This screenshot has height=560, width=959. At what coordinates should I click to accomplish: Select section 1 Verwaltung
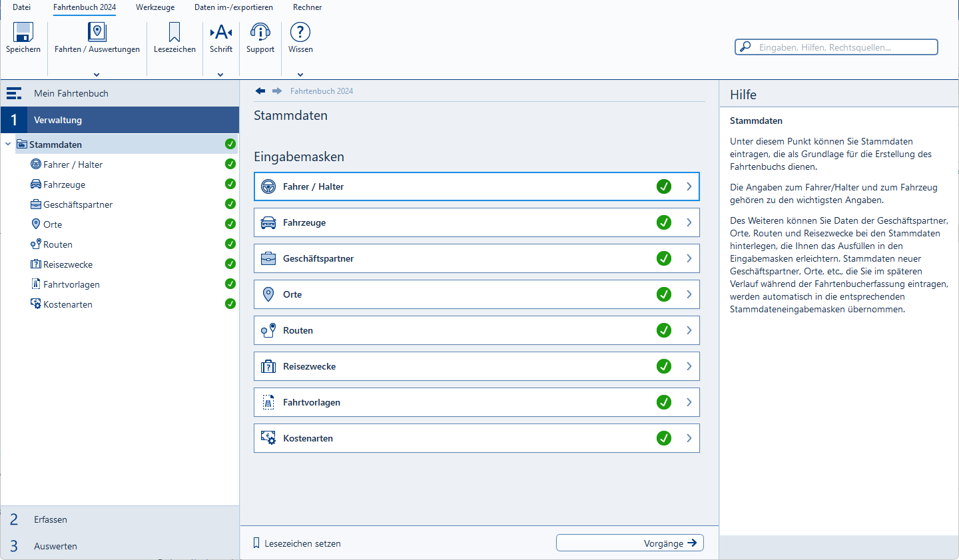(x=120, y=120)
